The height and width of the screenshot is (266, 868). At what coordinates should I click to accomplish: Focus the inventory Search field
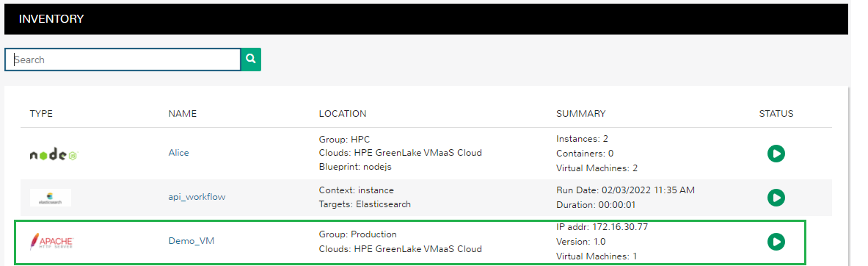point(123,60)
